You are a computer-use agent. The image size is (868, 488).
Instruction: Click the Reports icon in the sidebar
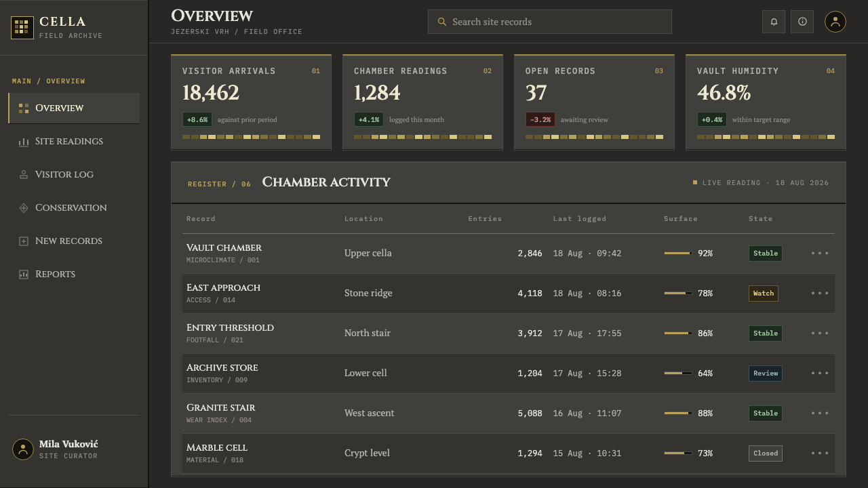point(24,274)
